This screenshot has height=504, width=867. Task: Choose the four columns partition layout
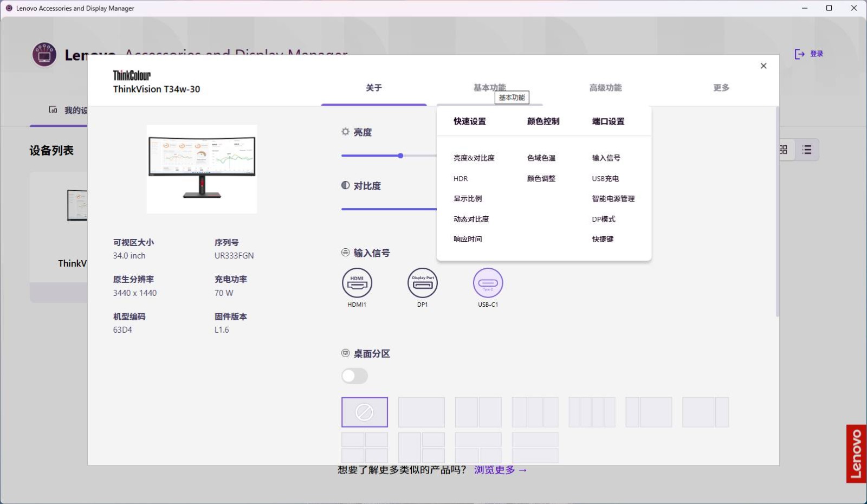coord(592,412)
